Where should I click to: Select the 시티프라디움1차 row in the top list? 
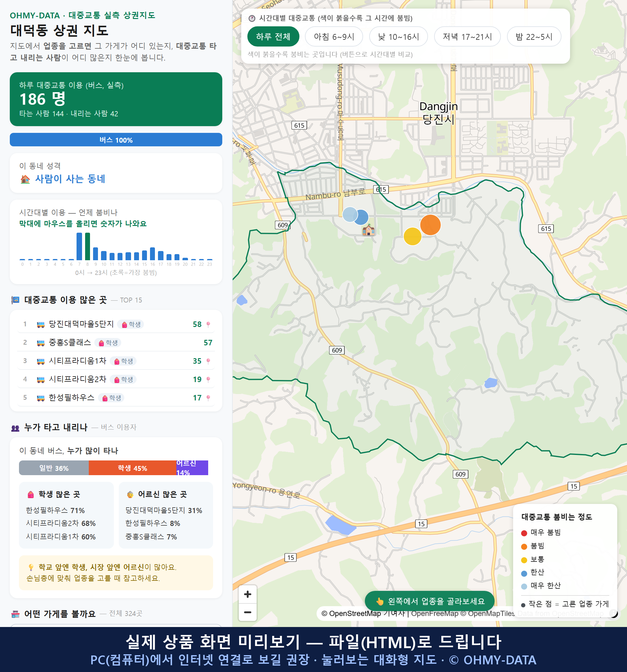tap(116, 361)
